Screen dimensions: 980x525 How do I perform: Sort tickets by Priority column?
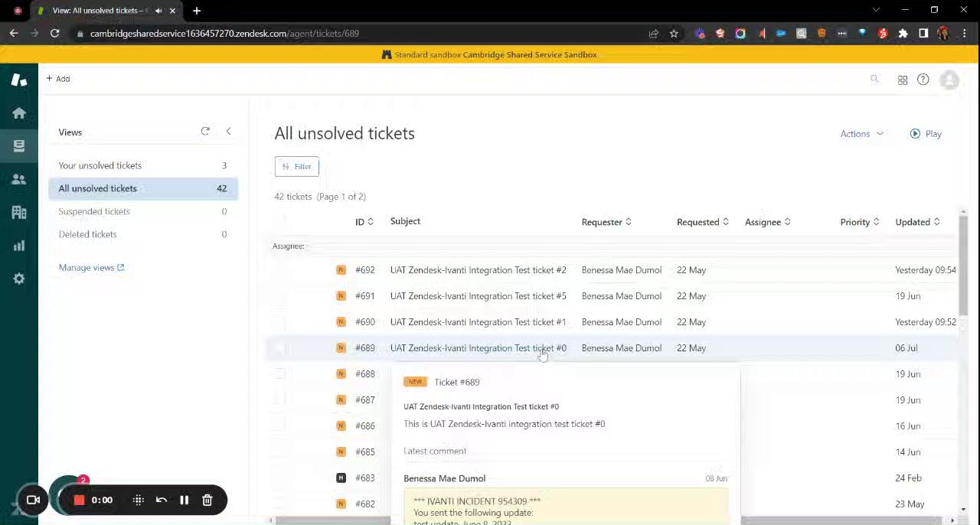click(x=859, y=222)
